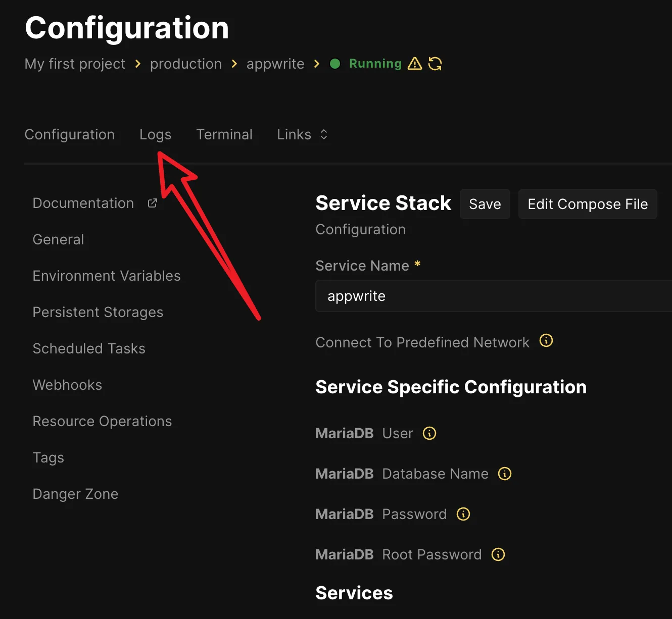The image size is (672, 619).
Task: Click the refresh status icon
Action: click(x=435, y=64)
